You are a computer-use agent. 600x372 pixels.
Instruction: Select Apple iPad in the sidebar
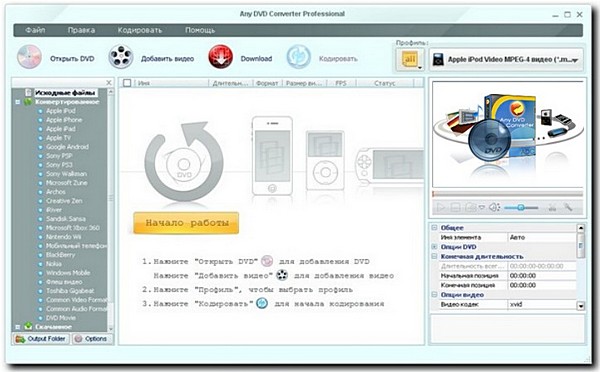coord(61,129)
